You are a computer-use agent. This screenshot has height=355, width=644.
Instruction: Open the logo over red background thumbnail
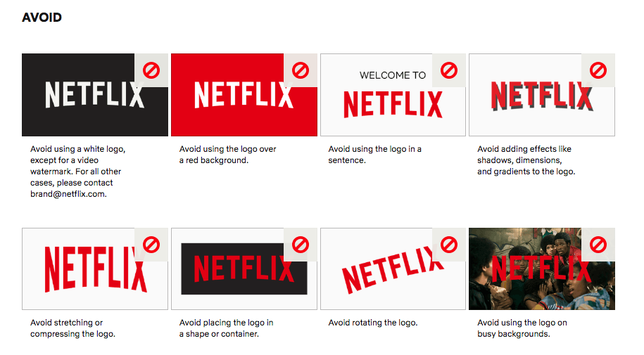[244, 95]
